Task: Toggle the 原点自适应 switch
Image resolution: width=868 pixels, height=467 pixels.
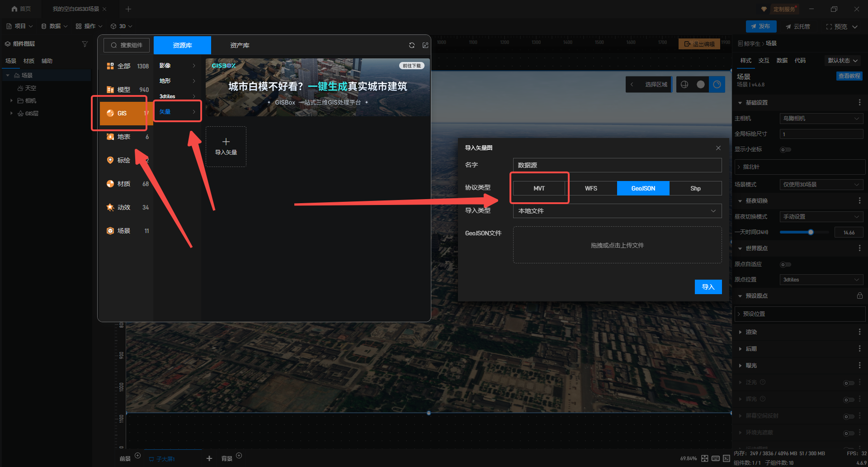Action: pos(785,264)
